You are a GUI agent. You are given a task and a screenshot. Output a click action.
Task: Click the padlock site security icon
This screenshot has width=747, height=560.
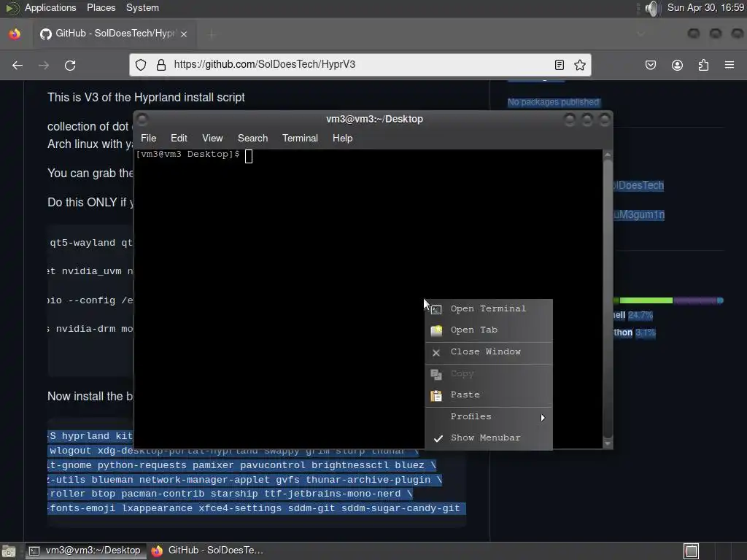coord(161,65)
